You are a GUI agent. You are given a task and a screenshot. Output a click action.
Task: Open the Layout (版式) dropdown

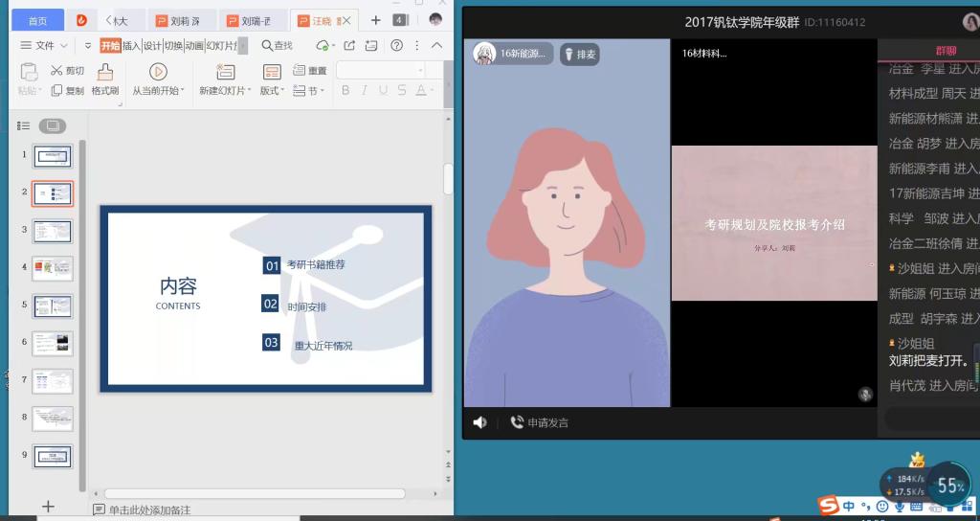point(272,91)
